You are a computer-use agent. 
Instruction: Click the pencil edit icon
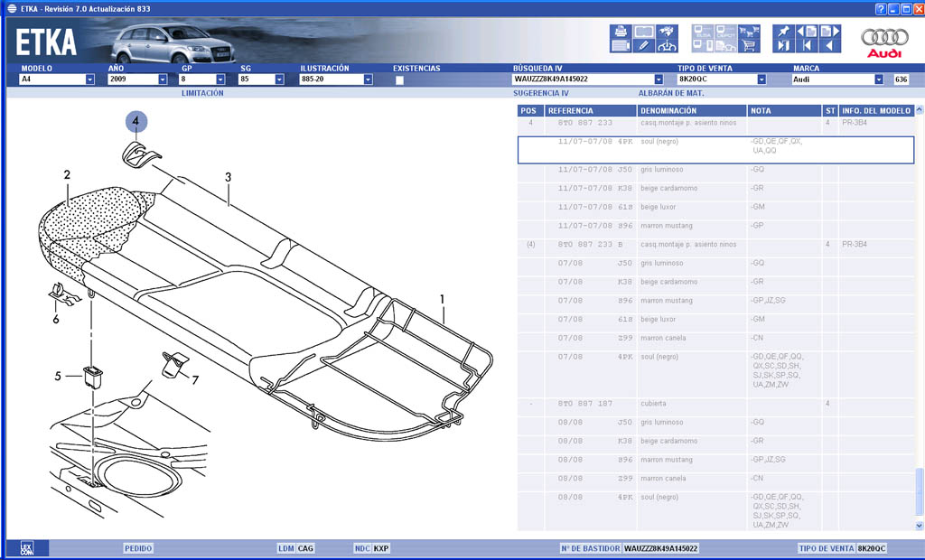coord(644,45)
